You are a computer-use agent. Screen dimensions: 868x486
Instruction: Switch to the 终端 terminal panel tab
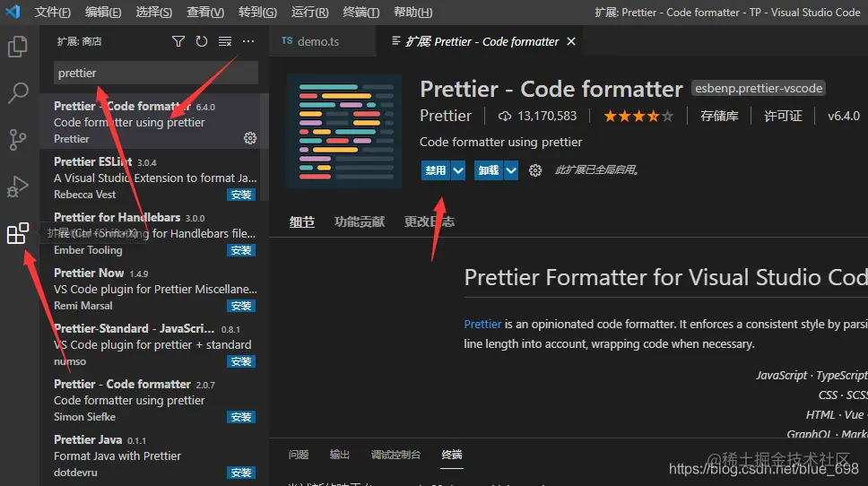[x=452, y=455]
